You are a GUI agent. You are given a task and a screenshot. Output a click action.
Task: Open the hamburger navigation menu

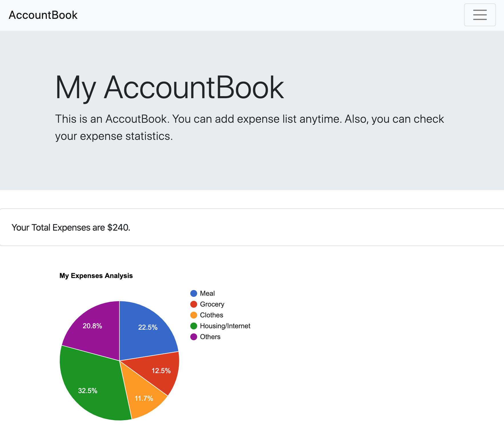(x=480, y=15)
